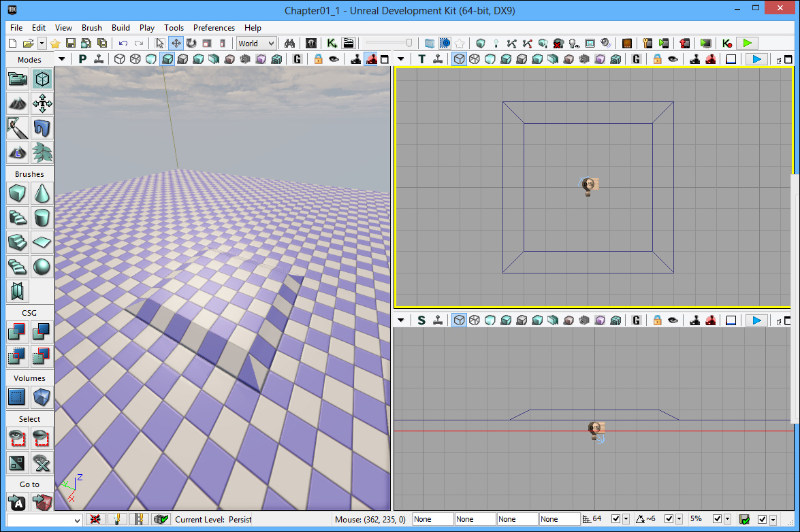
Task: Expand the perspective viewport options arrow
Action: [x=62, y=59]
